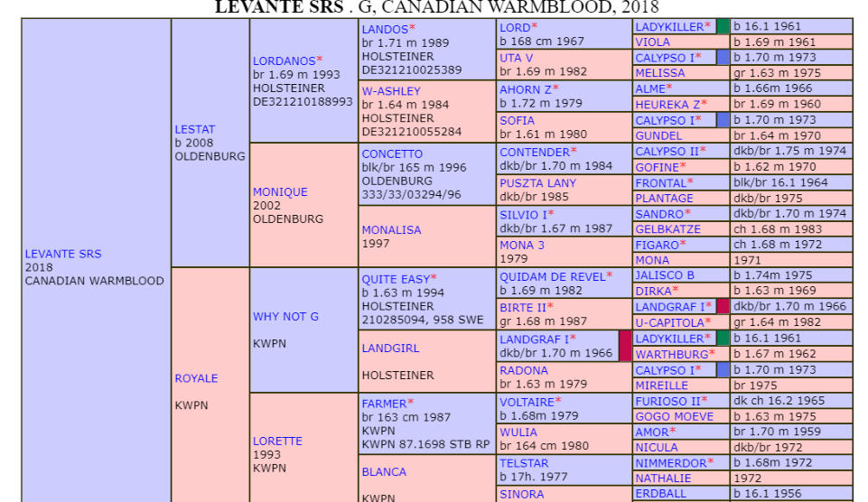Open MONIQUE's pedigree page
The width and height of the screenshot is (868, 502).
point(280,191)
